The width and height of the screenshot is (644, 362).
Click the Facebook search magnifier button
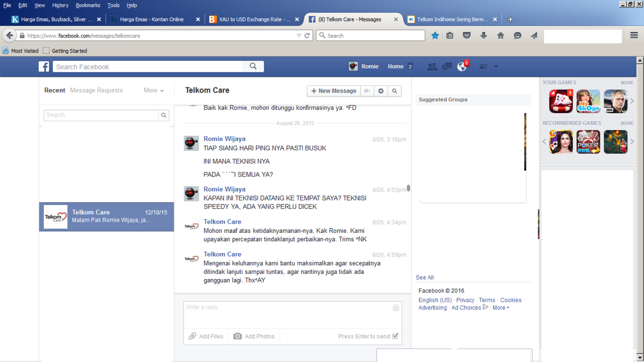pos(253,66)
